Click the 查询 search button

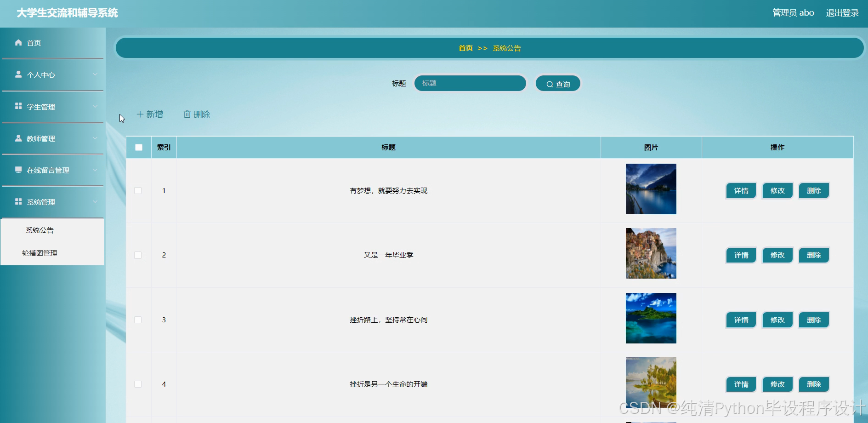click(558, 84)
